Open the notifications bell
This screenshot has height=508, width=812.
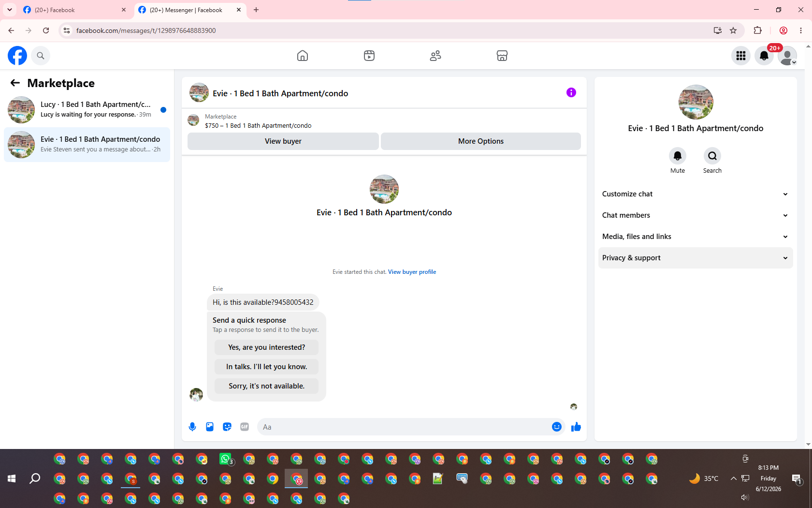click(764, 56)
